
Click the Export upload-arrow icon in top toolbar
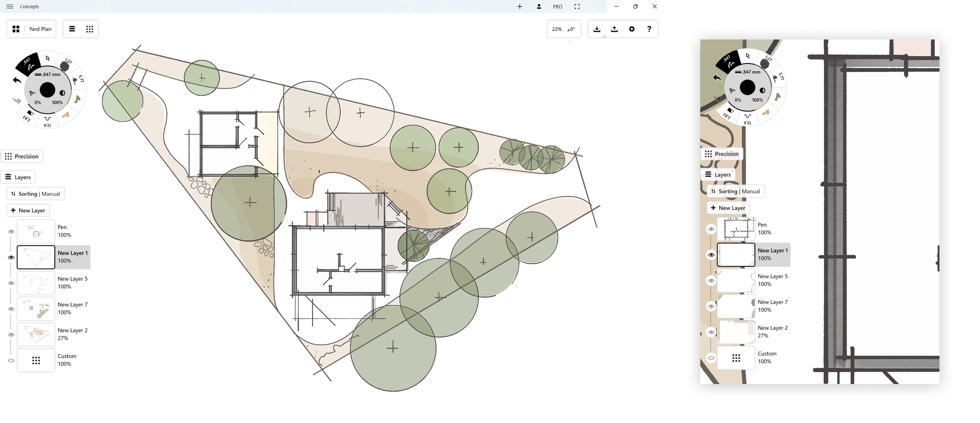[614, 29]
